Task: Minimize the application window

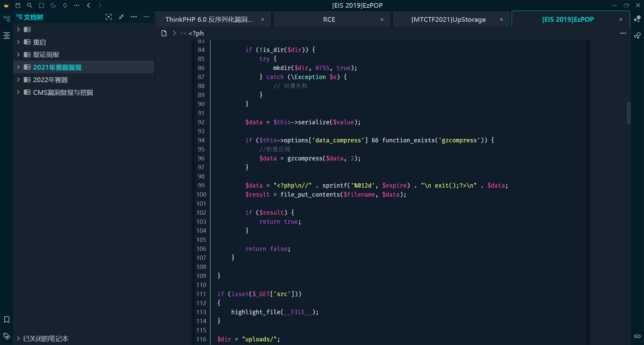Action: tap(614, 5)
